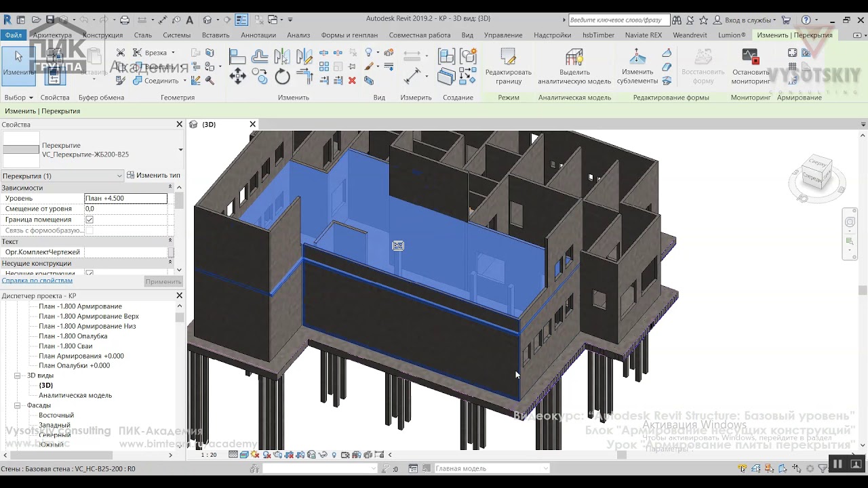Click the Visual Style icon in view control bar
This screenshot has width=868, height=488.
243,455
